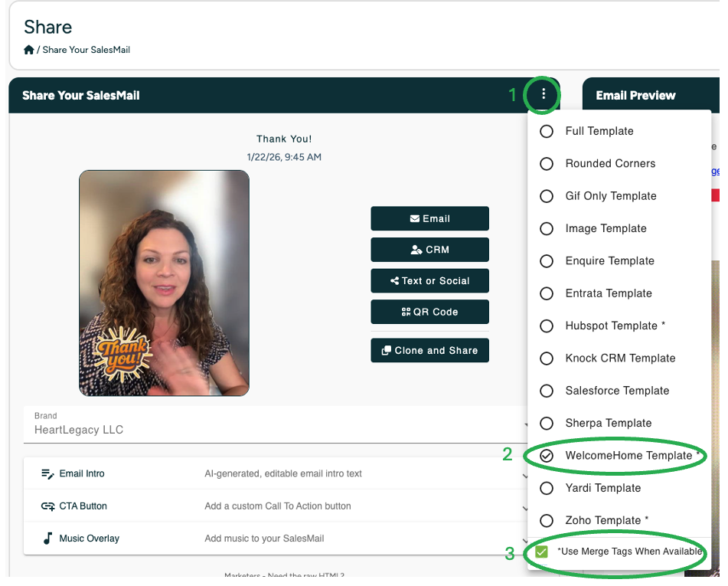Share the SalesMail via Email button
728x586 pixels.
pyautogui.click(x=429, y=218)
